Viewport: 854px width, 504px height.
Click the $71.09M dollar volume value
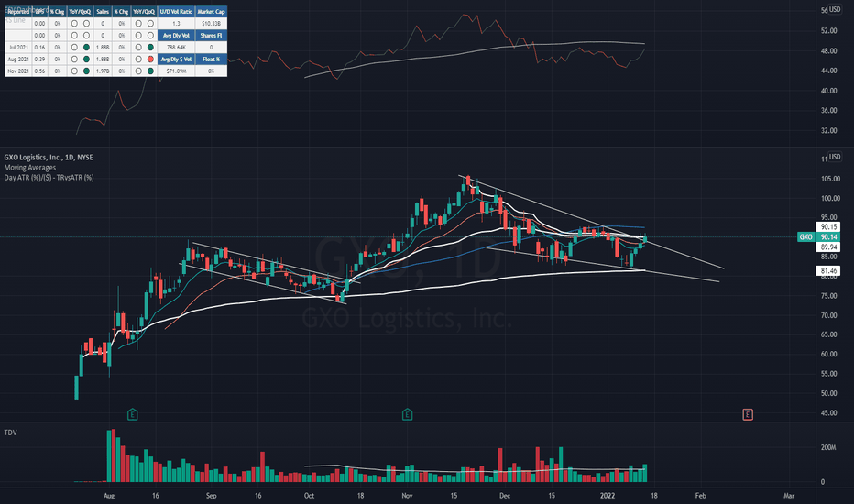click(176, 71)
